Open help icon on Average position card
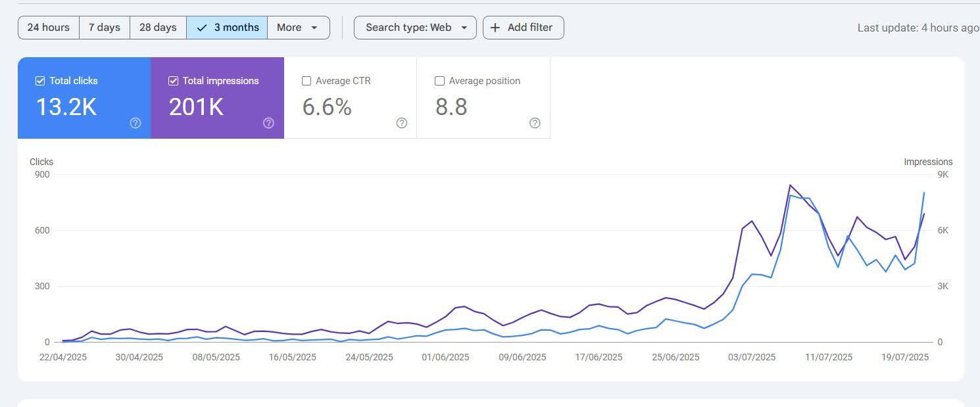The height and width of the screenshot is (407, 980). point(535,123)
